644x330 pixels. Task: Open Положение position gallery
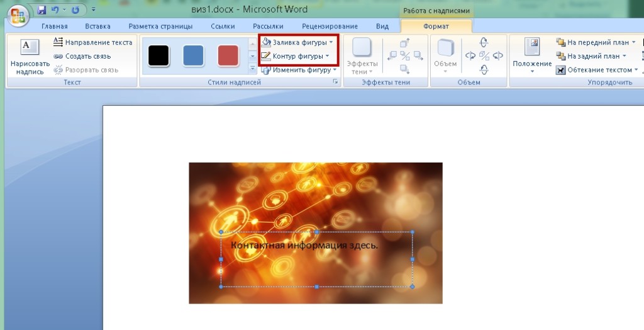(532, 57)
